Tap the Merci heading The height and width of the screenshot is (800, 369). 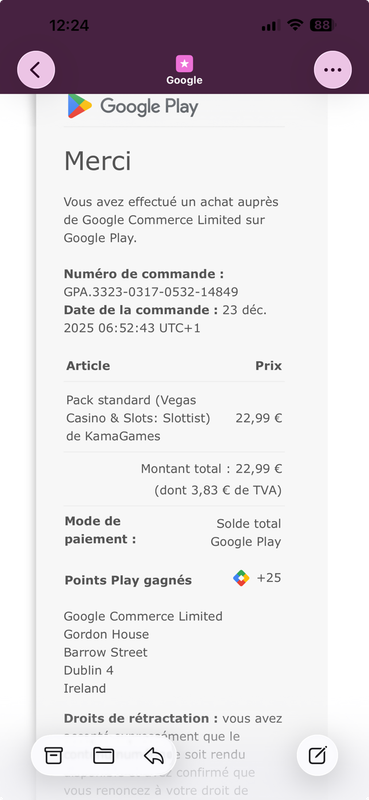97,161
